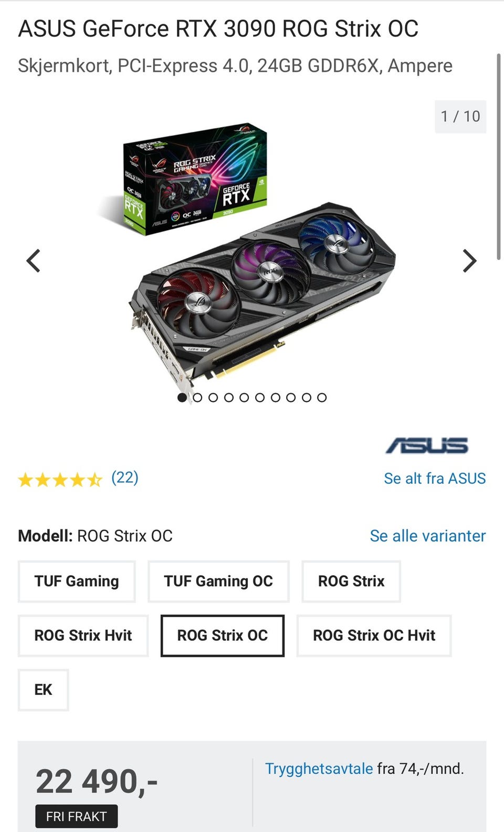This screenshot has height=832, width=504.
Task: Go to the next product image arrow
Action: (x=469, y=261)
